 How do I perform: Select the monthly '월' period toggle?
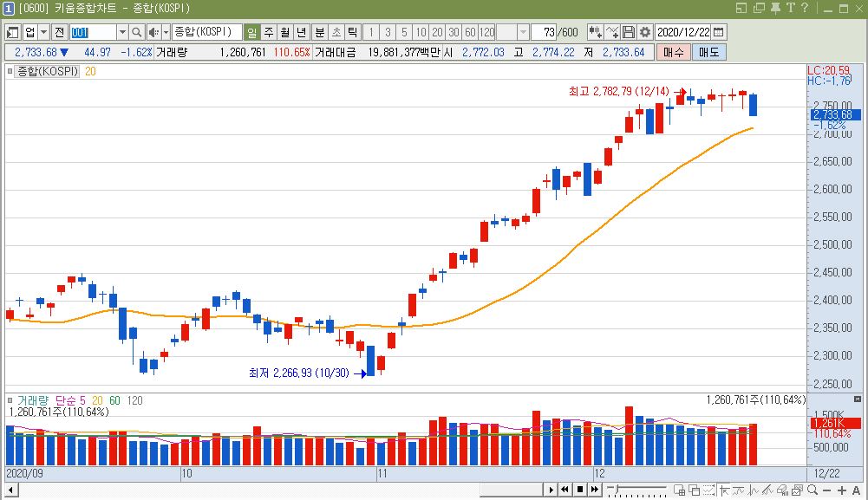tap(284, 32)
